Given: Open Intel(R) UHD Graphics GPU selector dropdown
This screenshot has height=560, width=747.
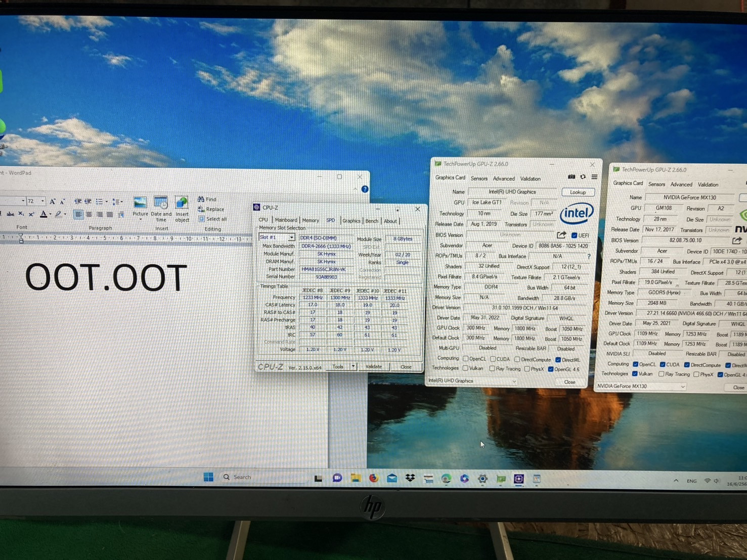Looking at the screenshot, I should pos(472,381).
